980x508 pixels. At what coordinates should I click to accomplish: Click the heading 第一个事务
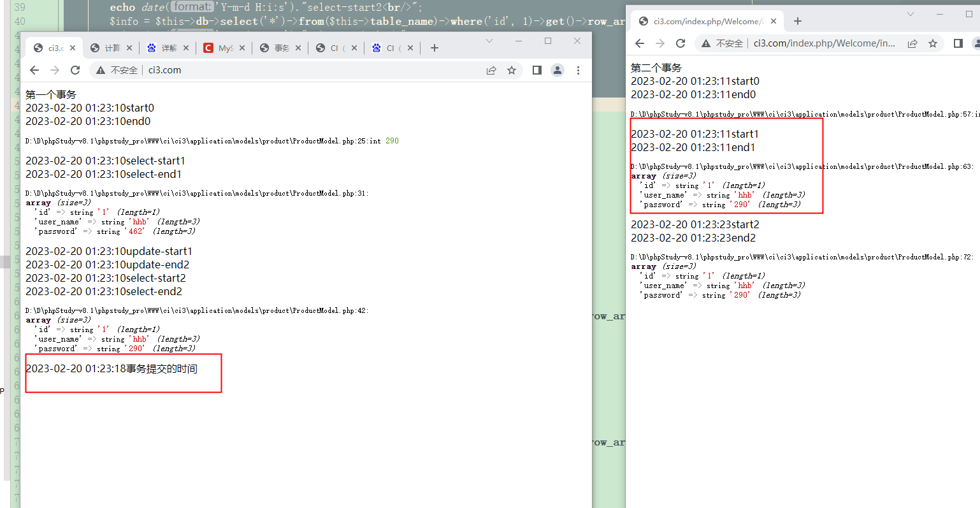coord(51,94)
